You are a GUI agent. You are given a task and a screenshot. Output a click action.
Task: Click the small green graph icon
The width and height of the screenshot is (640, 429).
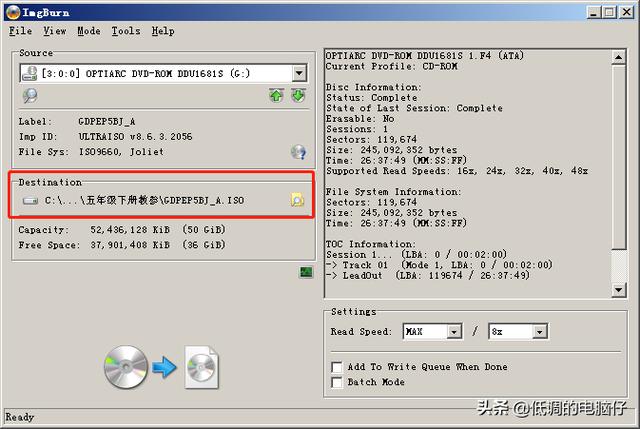click(x=306, y=272)
